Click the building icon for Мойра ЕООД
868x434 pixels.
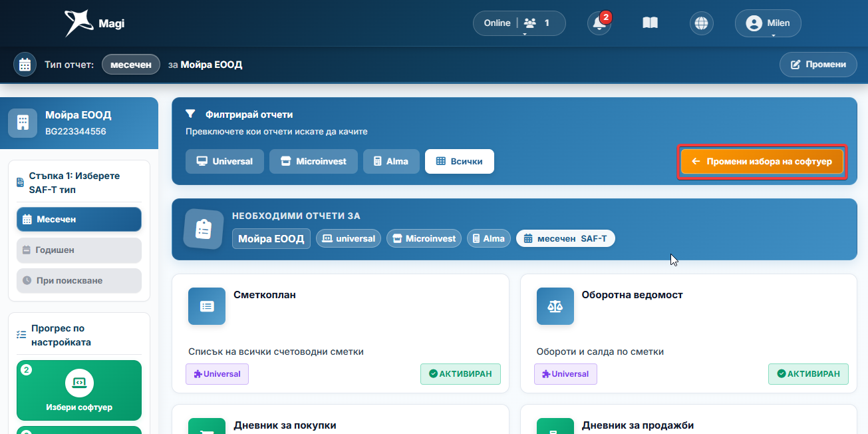[23, 122]
